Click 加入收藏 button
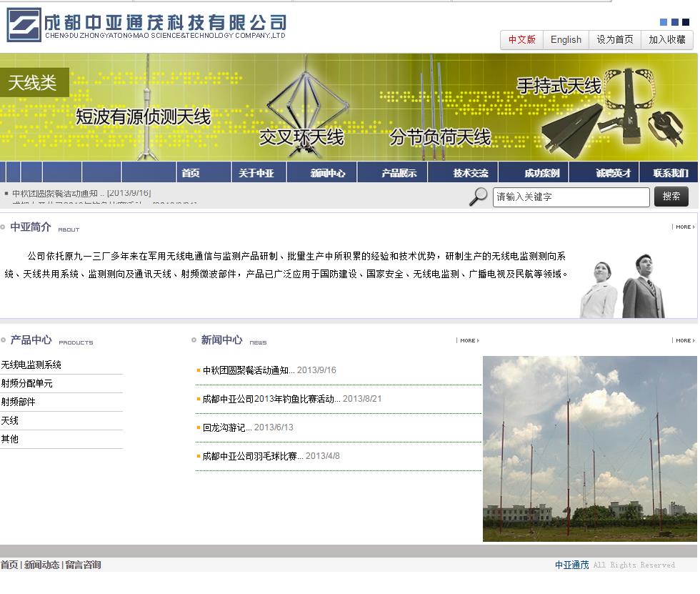Viewport: 700px width, 594px height. 667,40
